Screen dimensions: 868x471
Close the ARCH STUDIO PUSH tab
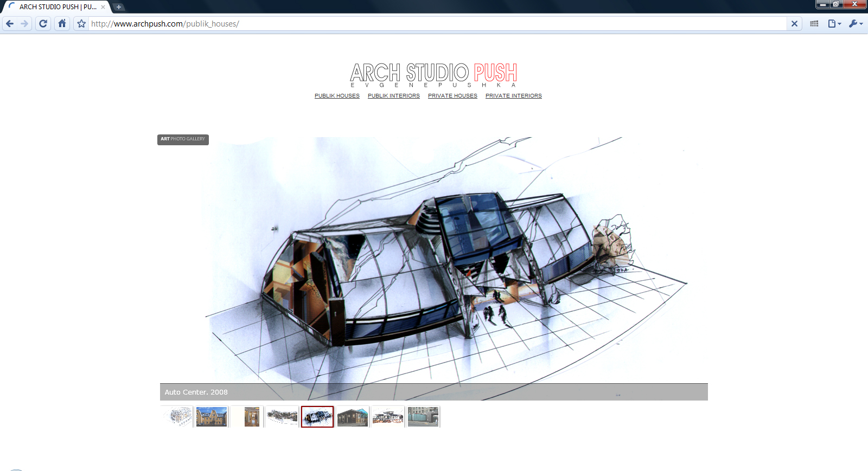pos(103,7)
